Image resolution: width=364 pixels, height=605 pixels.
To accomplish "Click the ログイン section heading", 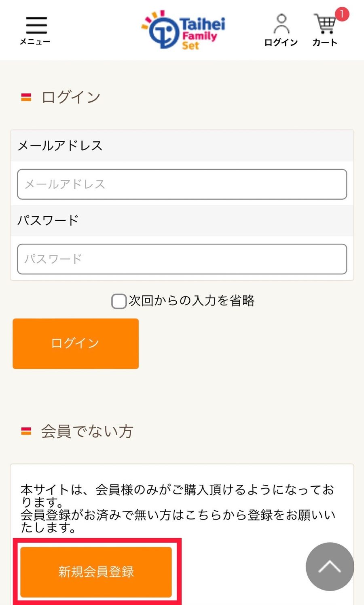I will click(x=71, y=97).
